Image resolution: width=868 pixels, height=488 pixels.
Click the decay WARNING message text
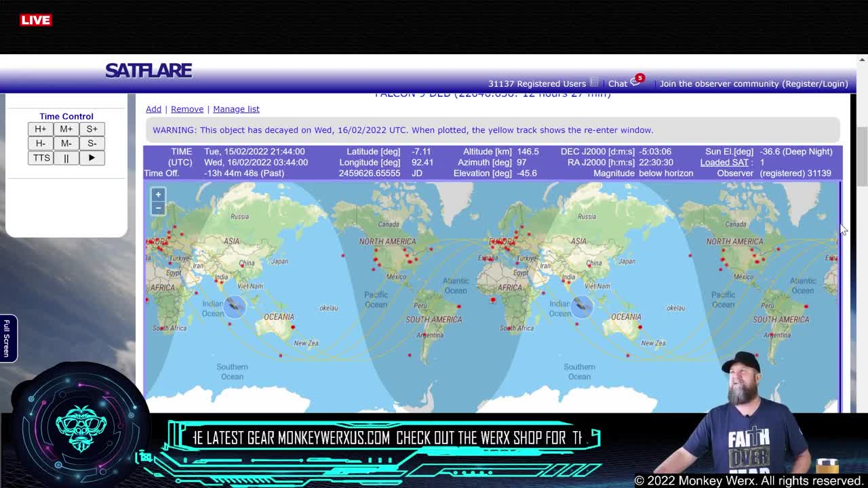click(403, 130)
